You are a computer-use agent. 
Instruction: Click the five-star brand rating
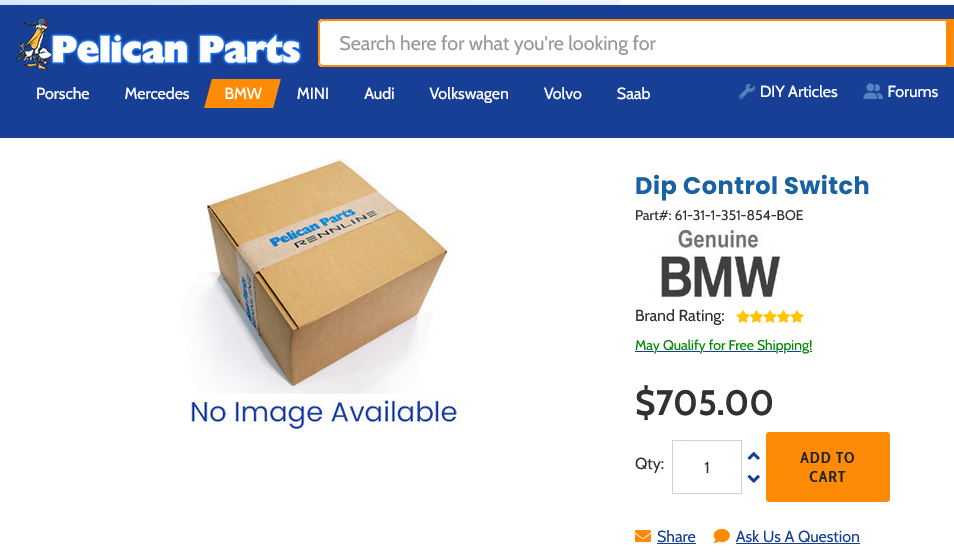click(770, 316)
